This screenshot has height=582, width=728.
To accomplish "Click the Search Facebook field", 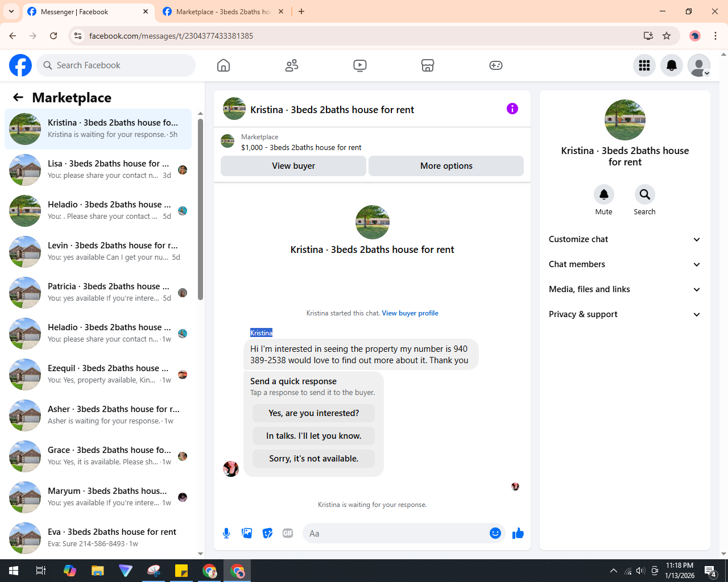I will (x=116, y=65).
